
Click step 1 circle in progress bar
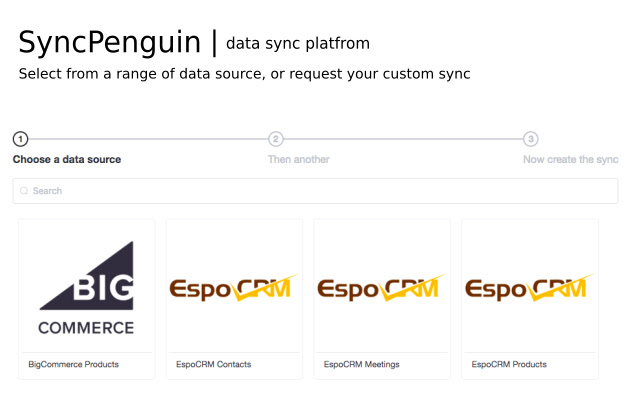[x=20, y=139]
